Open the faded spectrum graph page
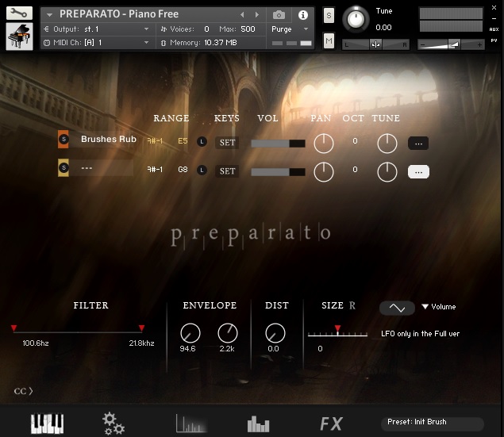Viewport: 504px width, 437px height. [x=191, y=424]
